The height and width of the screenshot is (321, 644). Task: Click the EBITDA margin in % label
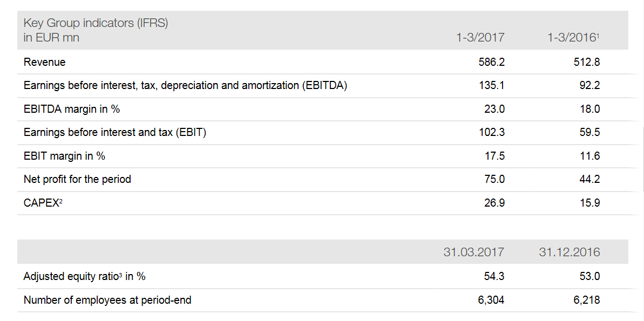(x=72, y=109)
